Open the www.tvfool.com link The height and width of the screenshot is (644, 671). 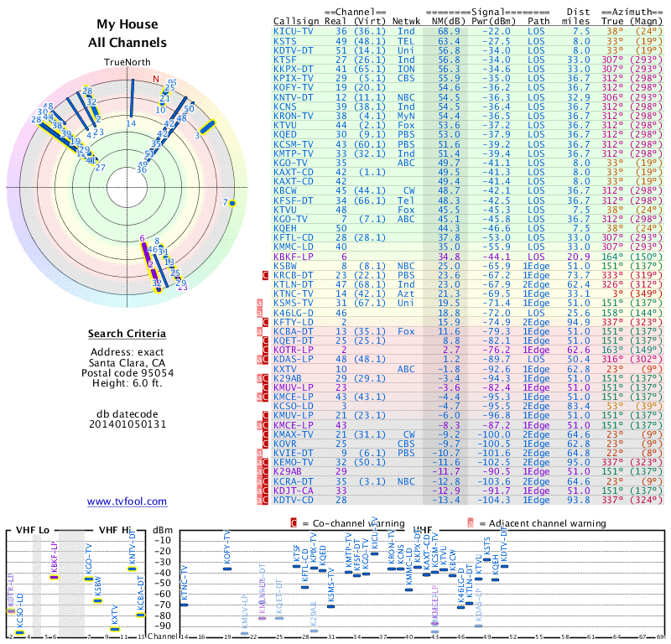127,501
